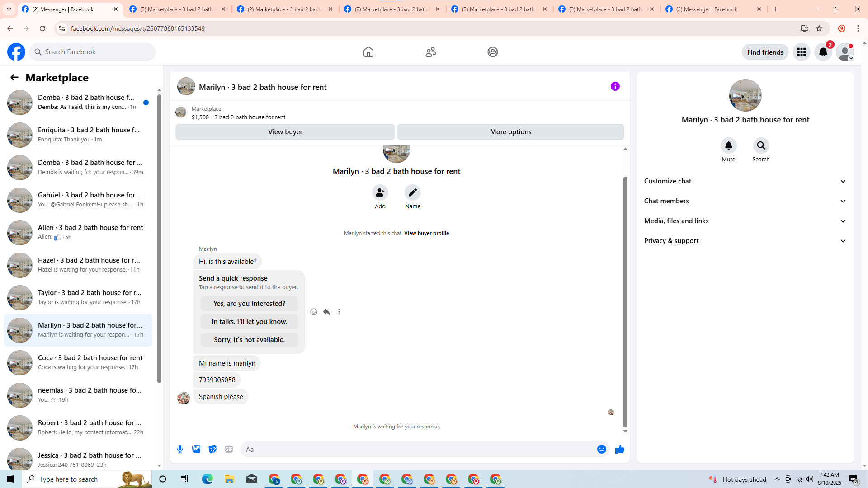Viewport: 868px width, 488px height.
Task: Toggle the conversation information panel icon
Action: point(615,86)
